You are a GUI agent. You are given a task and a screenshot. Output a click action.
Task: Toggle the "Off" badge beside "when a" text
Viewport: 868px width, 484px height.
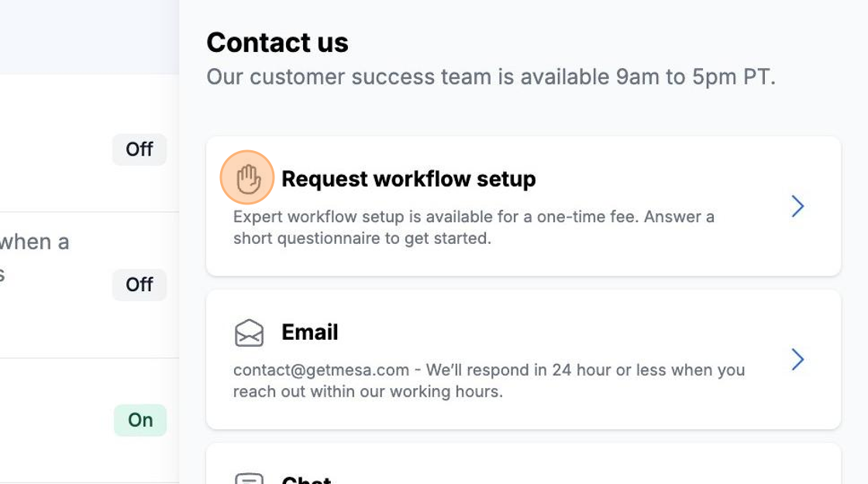coord(139,285)
